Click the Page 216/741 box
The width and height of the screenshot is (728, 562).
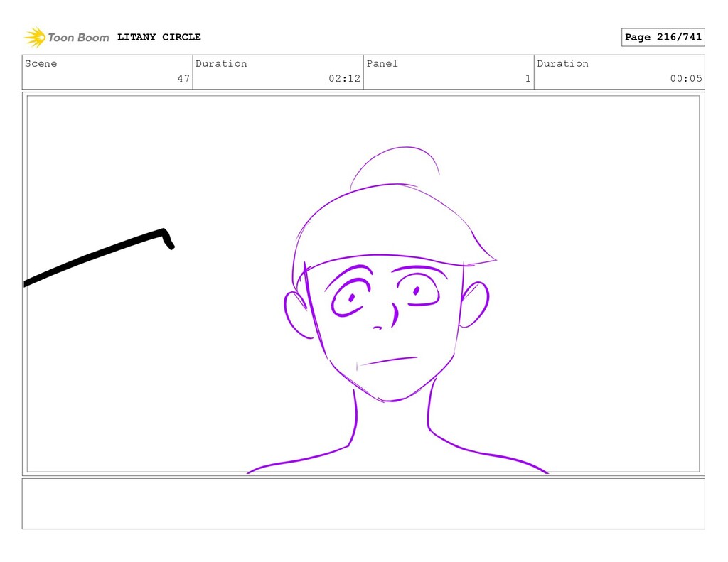[663, 37]
